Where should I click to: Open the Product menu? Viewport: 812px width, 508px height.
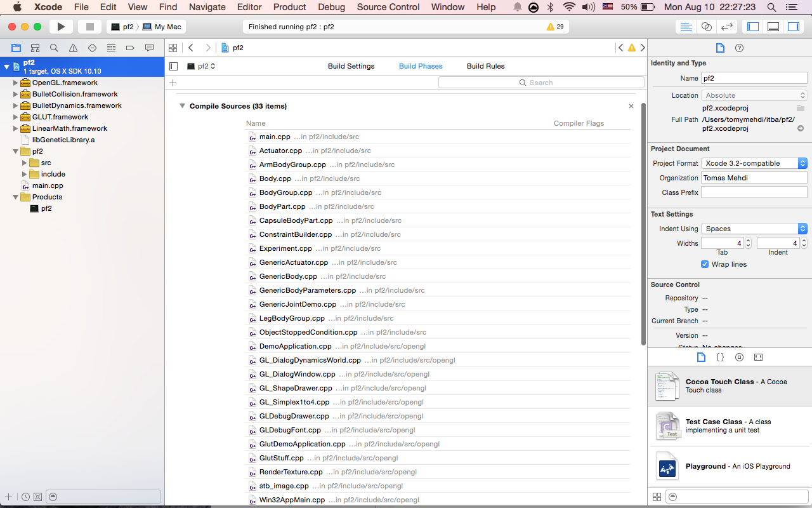pos(290,7)
